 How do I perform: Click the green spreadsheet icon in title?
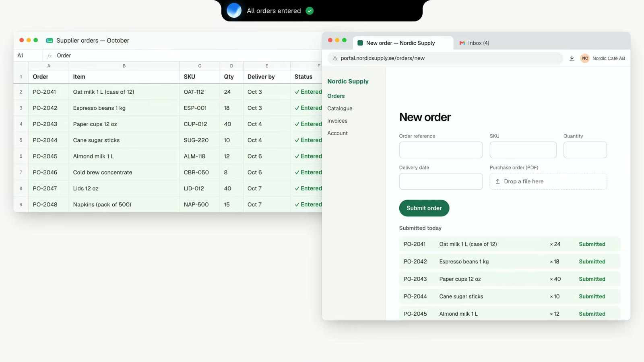pyautogui.click(x=49, y=41)
